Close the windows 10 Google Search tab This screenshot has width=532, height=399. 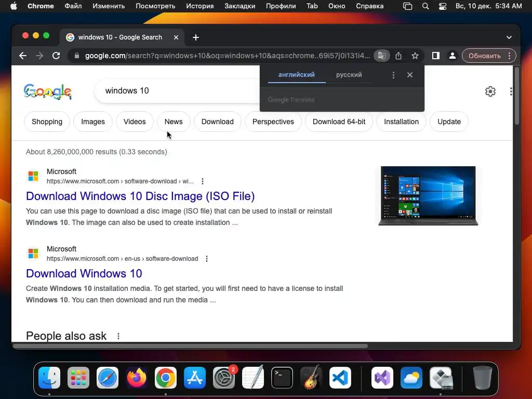[x=176, y=37]
